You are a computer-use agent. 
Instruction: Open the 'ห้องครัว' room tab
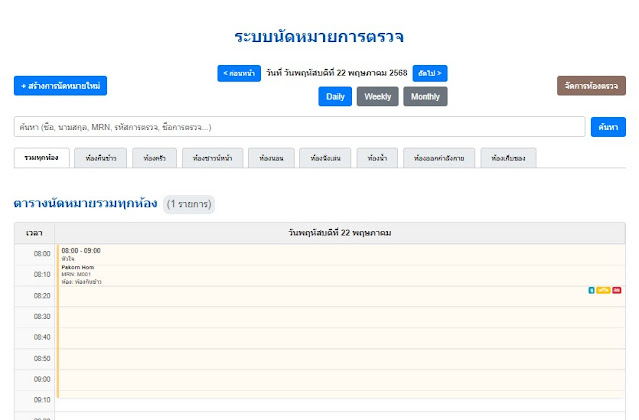[x=154, y=158]
